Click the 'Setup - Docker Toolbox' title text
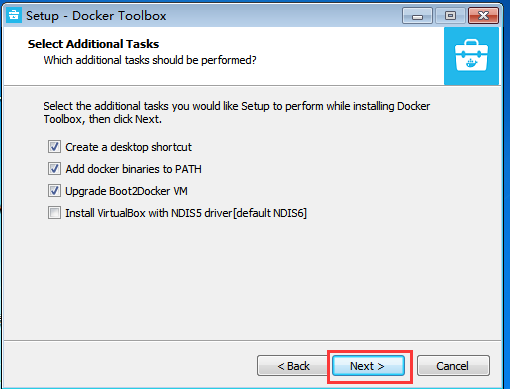 click(x=96, y=16)
